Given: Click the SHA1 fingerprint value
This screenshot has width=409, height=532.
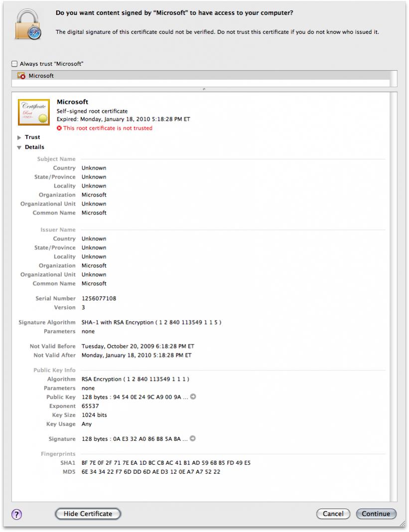Looking at the screenshot, I should tap(166, 463).
